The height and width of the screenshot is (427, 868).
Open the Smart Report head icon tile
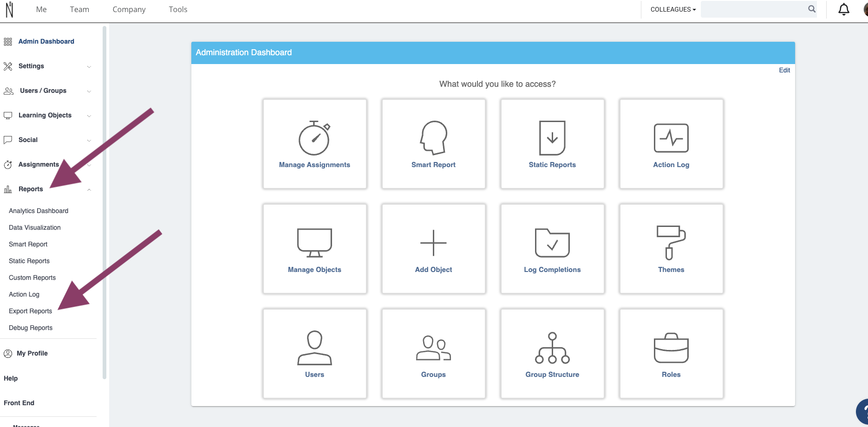click(x=433, y=144)
